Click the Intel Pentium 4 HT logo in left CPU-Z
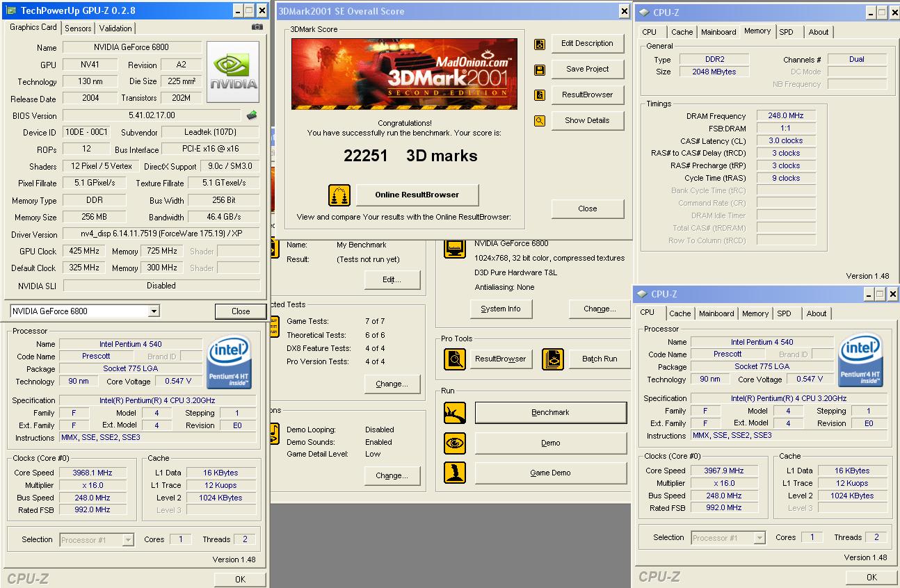The image size is (900, 588). pyautogui.click(x=230, y=363)
